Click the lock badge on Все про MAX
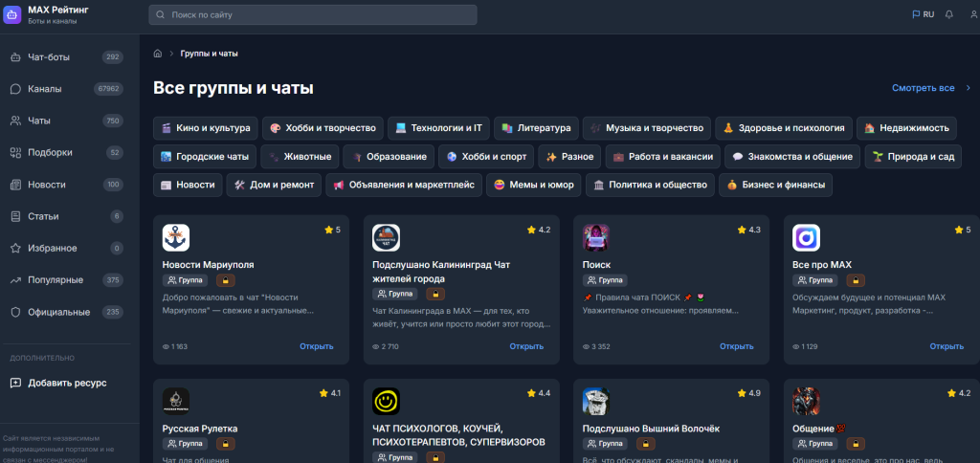The image size is (980, 463). 856,280
